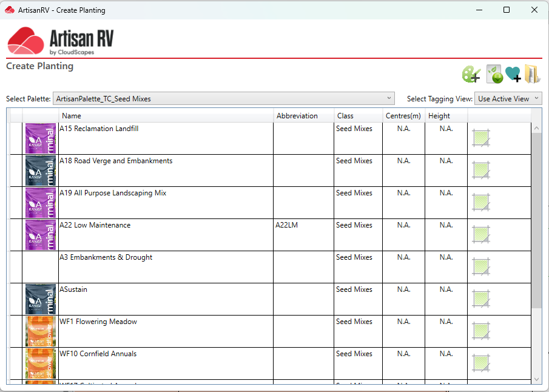
Task: Click Centres N.A. value in A3 Embankments row
Action: [x=403, y=257]
